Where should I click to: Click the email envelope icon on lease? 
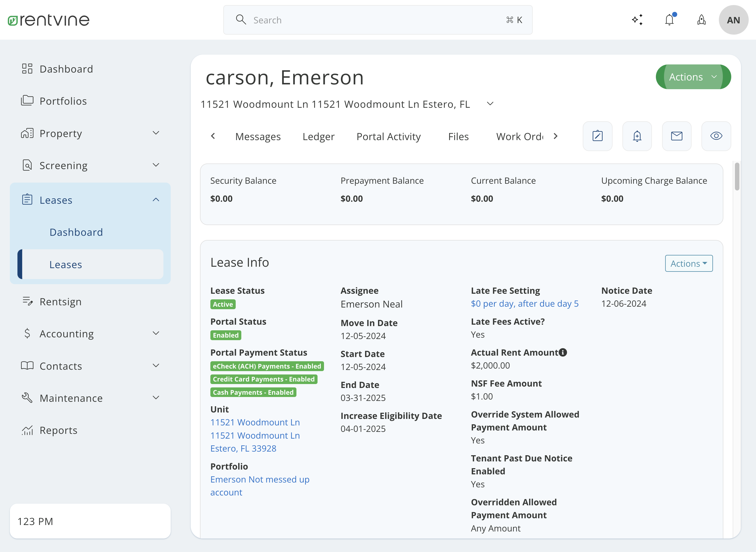(677, 136)
